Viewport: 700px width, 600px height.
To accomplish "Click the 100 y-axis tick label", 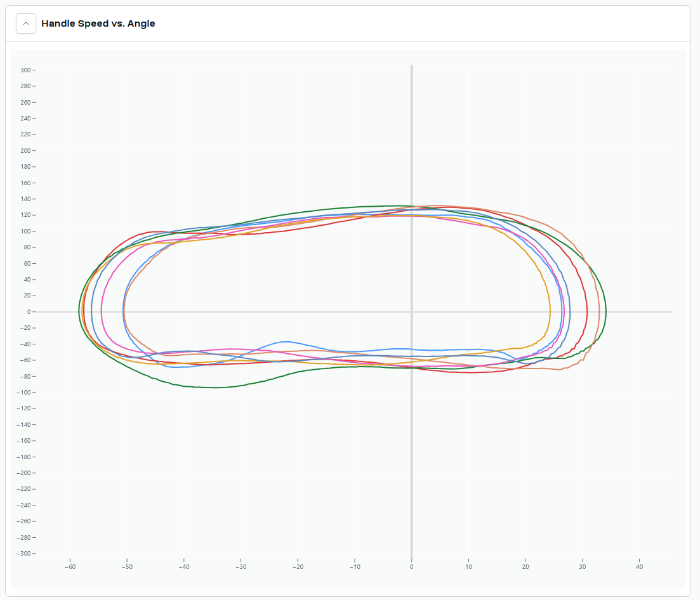I will click(x=24, y=231).
